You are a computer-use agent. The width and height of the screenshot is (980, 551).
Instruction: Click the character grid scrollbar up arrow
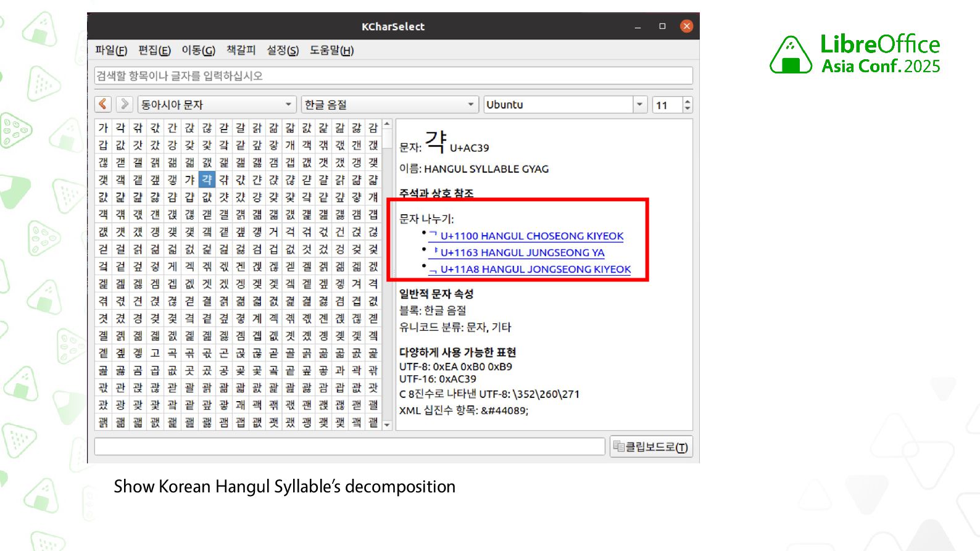pos(387,124)
